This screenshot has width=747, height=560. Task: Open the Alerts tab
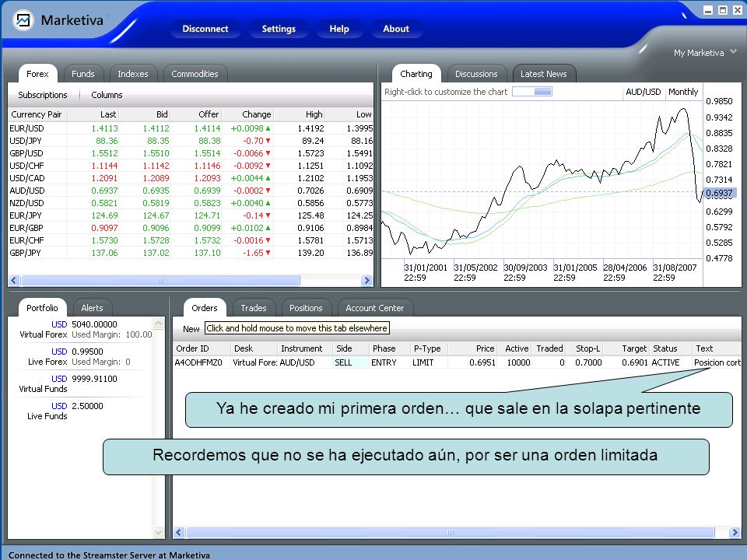click(92, 308)
